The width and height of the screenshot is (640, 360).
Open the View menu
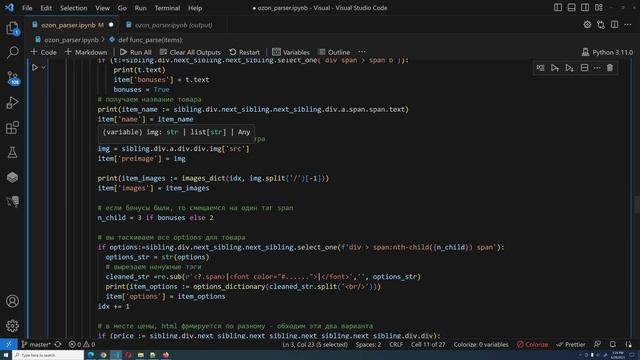tap(102, 8)
